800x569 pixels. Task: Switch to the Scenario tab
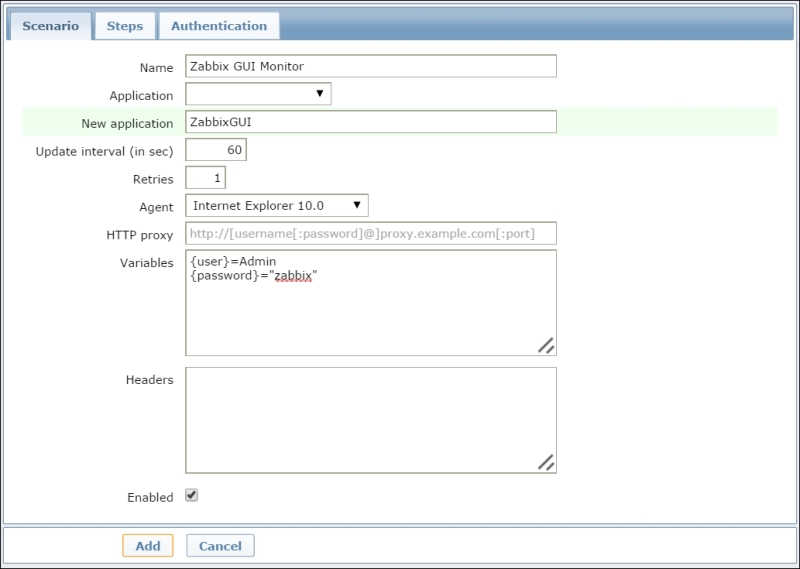click(50, 26)
